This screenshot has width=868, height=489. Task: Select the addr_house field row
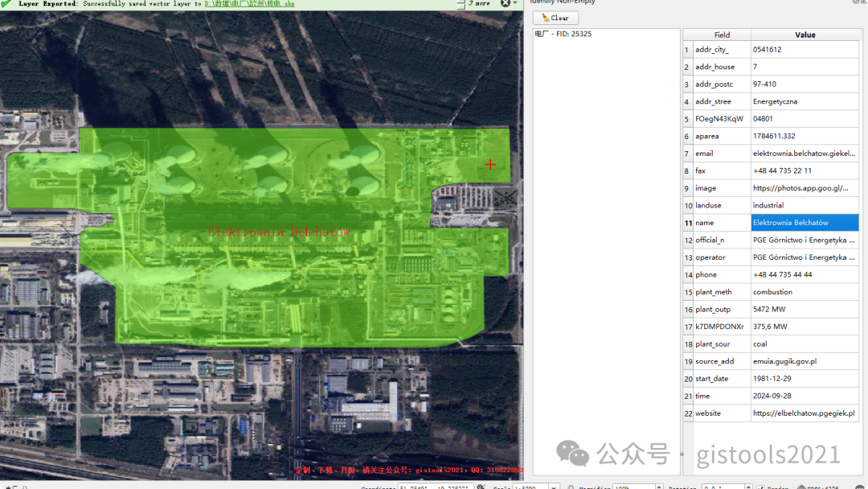(x=722, y=67)
